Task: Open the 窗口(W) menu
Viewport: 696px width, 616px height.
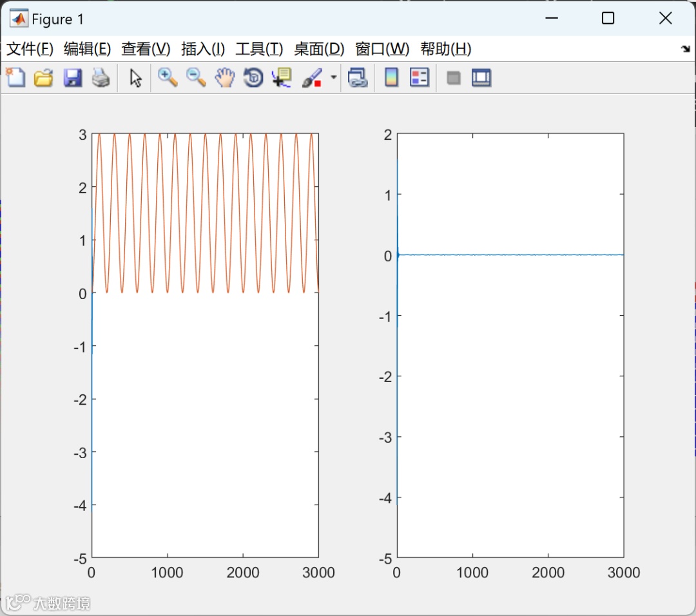Action: coord(382,49)
